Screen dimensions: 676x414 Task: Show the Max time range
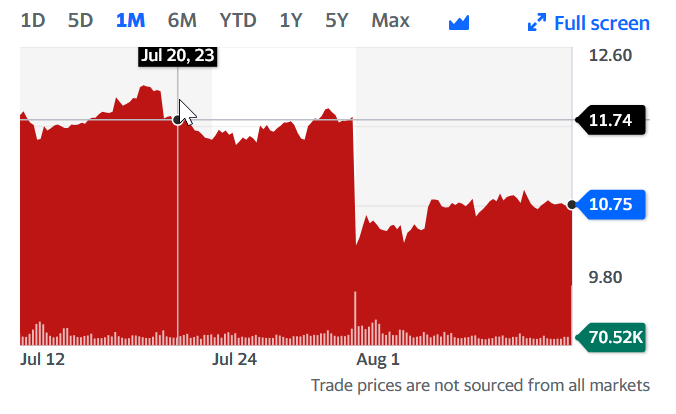[x=390, y=20]
